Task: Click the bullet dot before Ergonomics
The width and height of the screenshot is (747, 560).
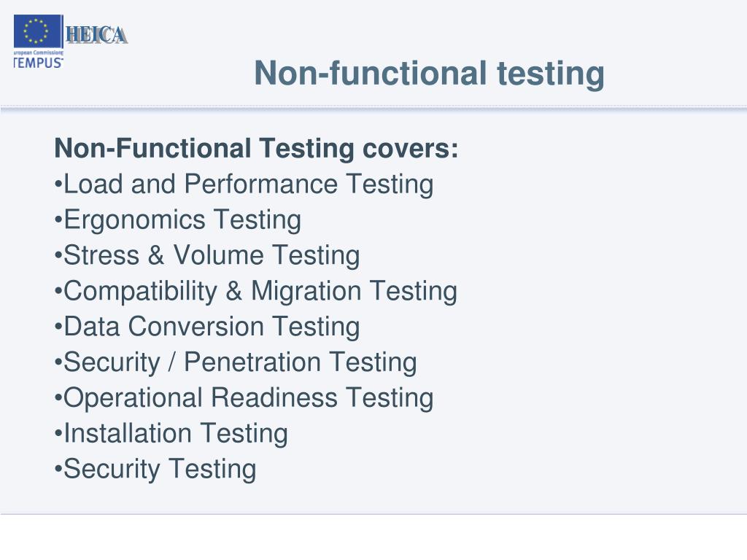Action: tap(58, 220)
